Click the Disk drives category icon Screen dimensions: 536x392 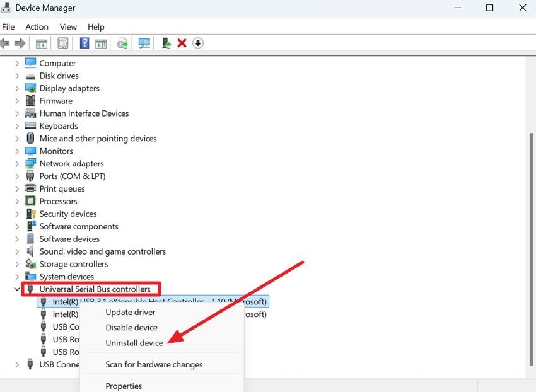tap(30, 76)
